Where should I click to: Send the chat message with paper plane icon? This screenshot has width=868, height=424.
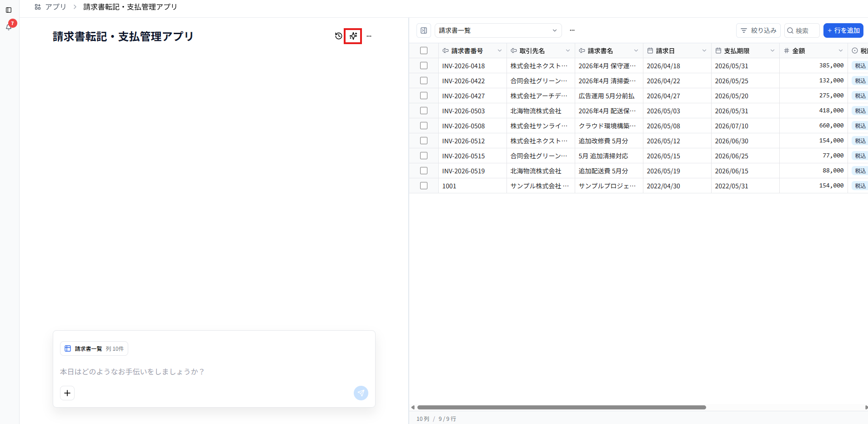pos(361,393)
